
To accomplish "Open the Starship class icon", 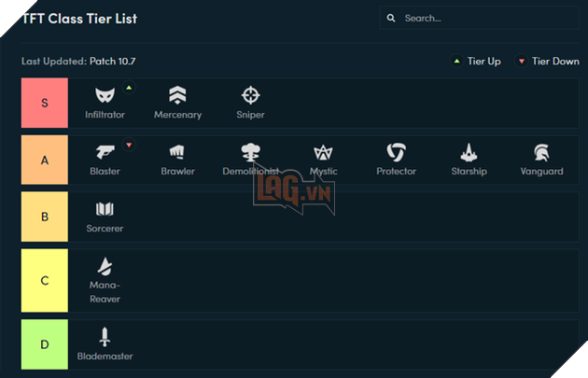I will coord(469,152).
